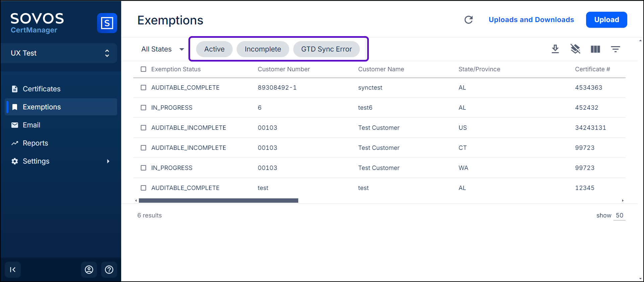Open Reports from the sidebar

click(x=35, y=143)
